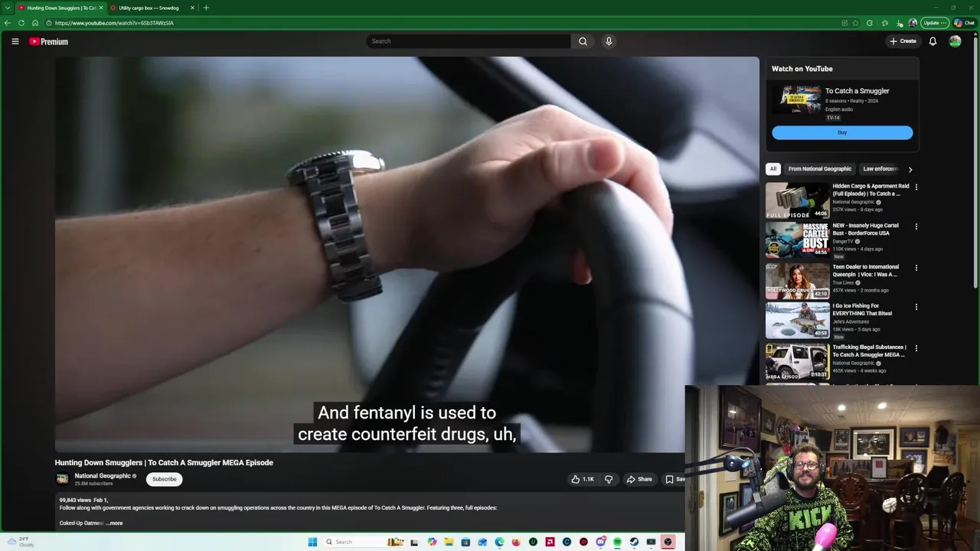Click the video title Hunting Down Smugglers
980x551 pixels.
click(x=164, y=462)
